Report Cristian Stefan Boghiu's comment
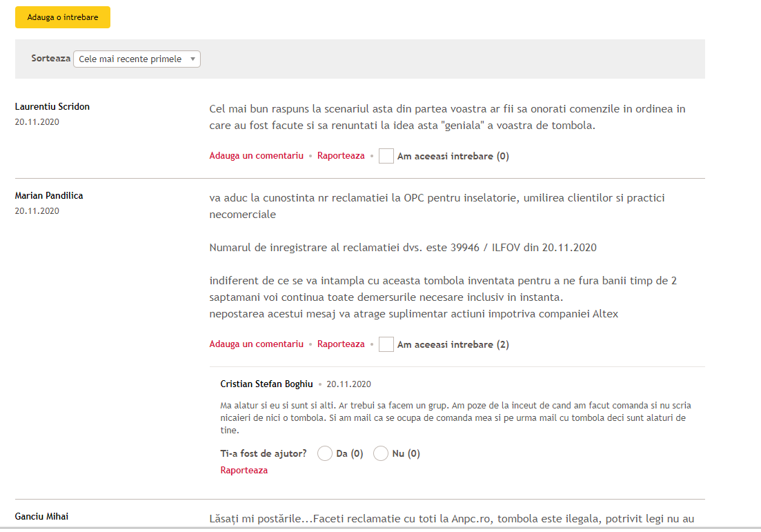Screen dimensions: 761x532 coord(244,470)
